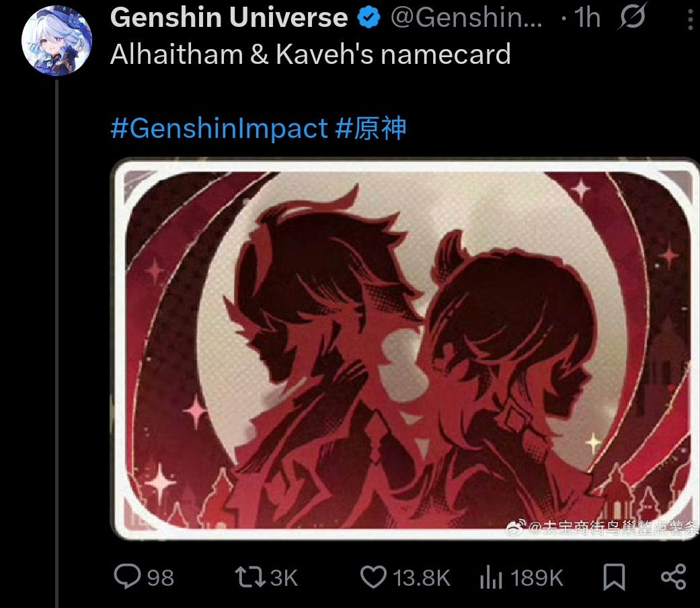This screenshot has height=608, width=700.
Task: Open the #原神 hashtag
Action: tap(371, 128)
